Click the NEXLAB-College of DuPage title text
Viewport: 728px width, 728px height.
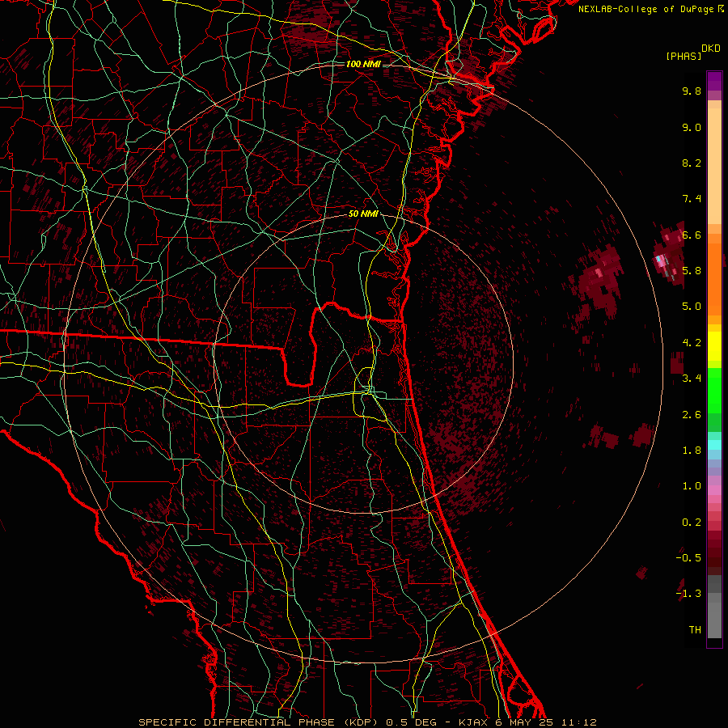click(x=647, y=9)
